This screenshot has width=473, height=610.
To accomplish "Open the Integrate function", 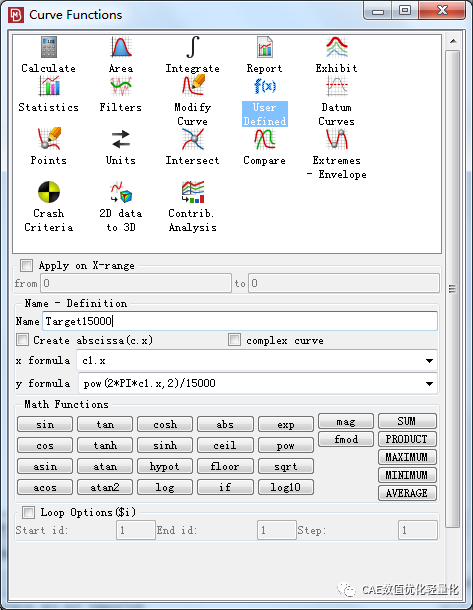I will [193, 54].
